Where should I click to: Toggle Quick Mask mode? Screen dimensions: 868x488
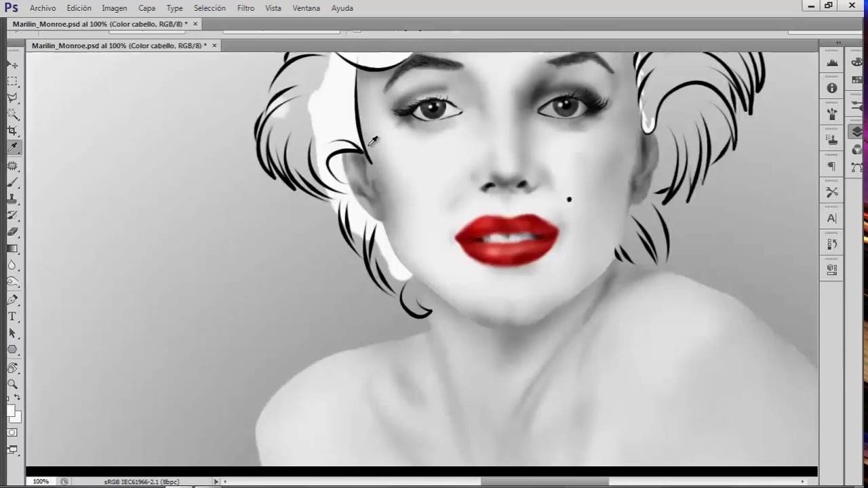click(x=12, y=432)
